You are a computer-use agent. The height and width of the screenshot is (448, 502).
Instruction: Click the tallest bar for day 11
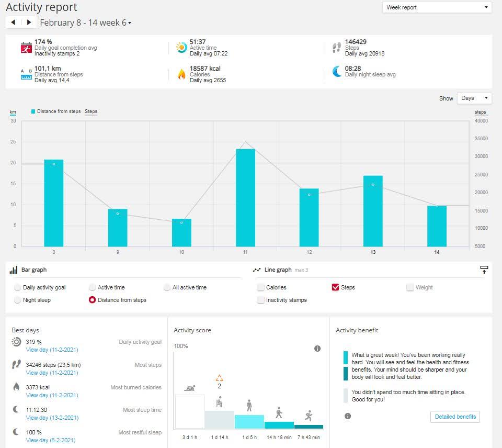click(245, 197)
